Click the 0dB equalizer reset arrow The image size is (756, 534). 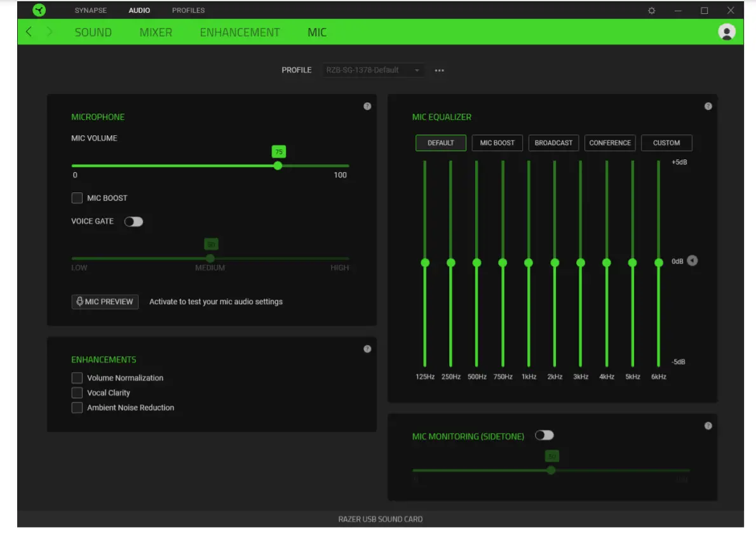coord(692,261)
